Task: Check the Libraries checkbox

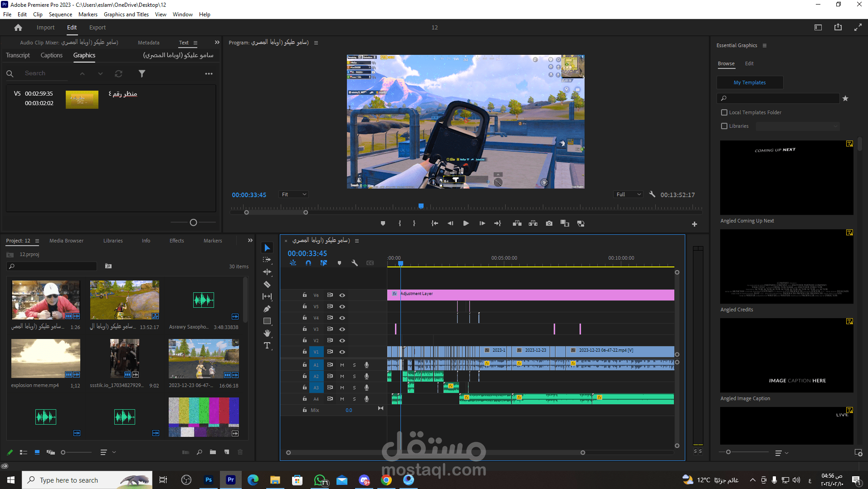Action: (724, 126)
